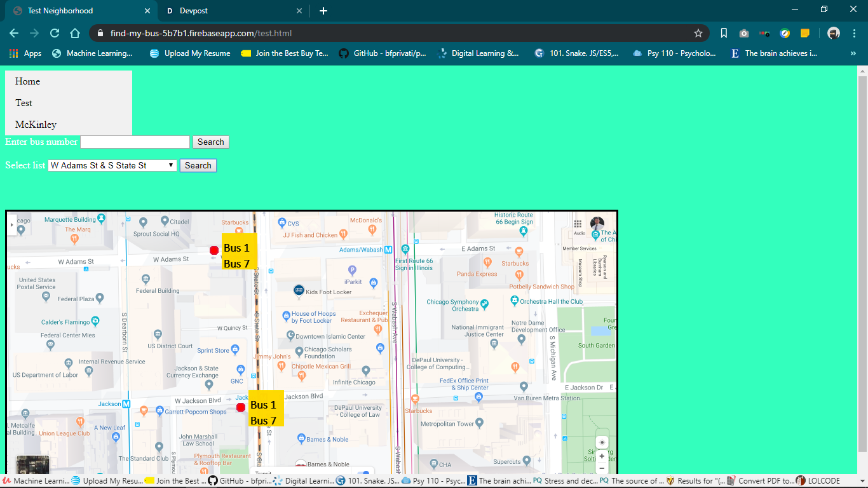The height and width of the screenshot is (488, 868).
Task: Open The source of item in bottom bar
Action: pyautogui.click(x=632, y=481)
